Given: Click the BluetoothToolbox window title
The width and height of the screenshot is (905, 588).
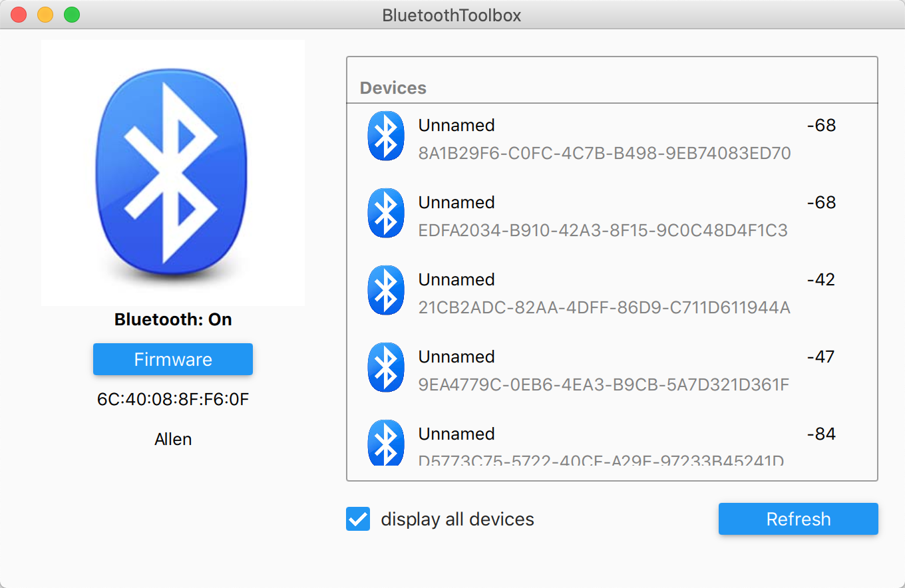Looking at the screenshot, I should click(452, 15).
